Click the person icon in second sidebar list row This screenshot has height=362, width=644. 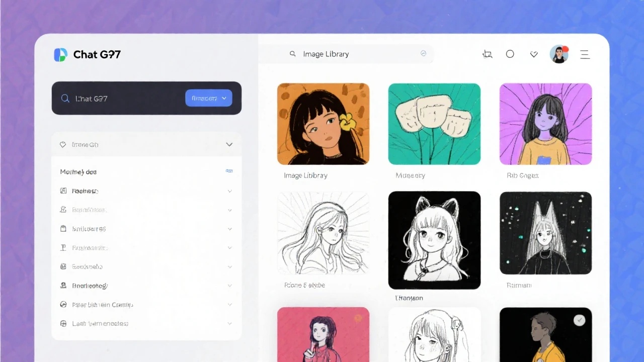(63, 210)
